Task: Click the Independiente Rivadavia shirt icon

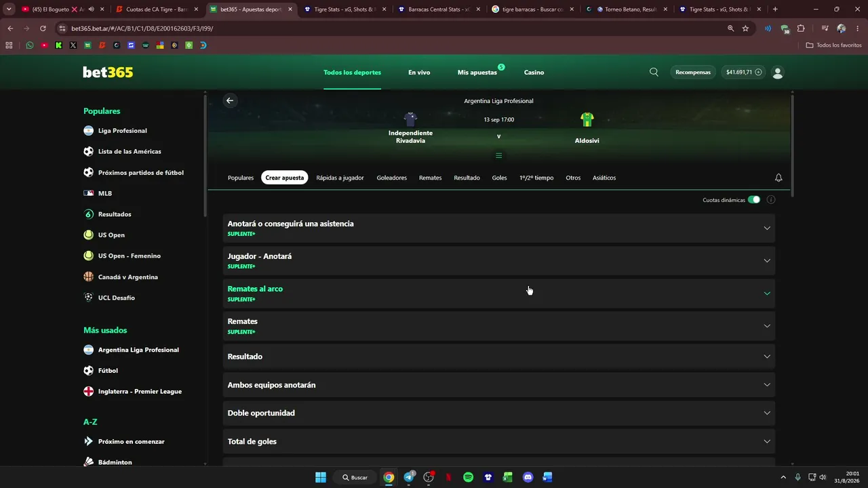Action: [410, 120]
